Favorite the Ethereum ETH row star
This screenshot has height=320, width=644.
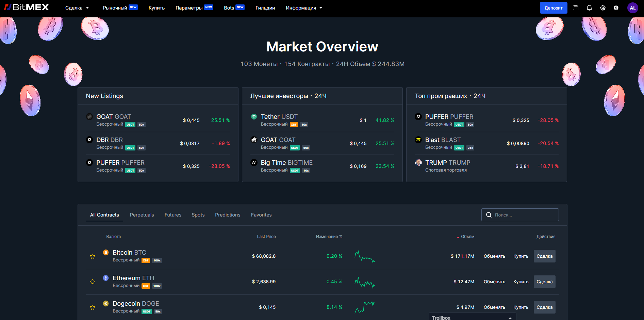(x=93, y=282)
